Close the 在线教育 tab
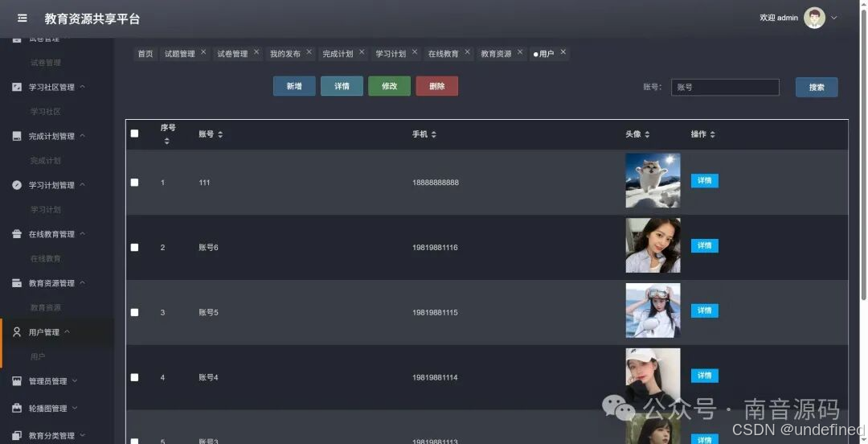Viewport: 868px width, 444px height. point(467,51)
